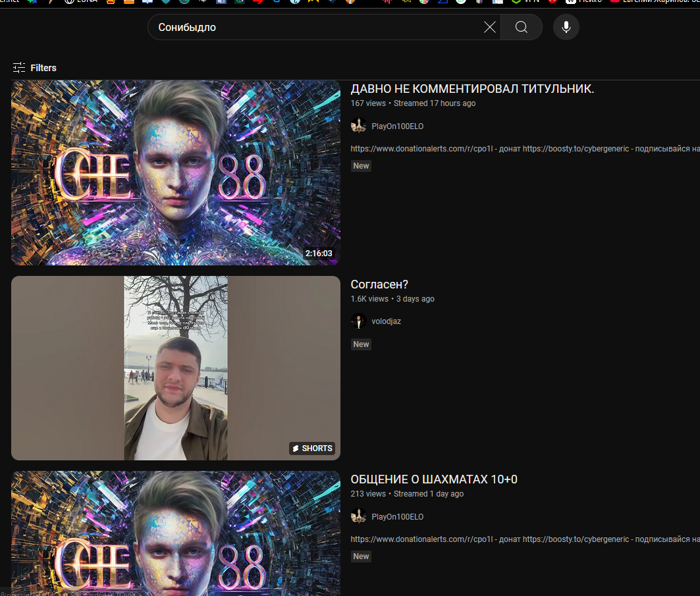Screen dimensions: 700x596
Task: Click the magnifying glass search button
Action: (522, 27)
